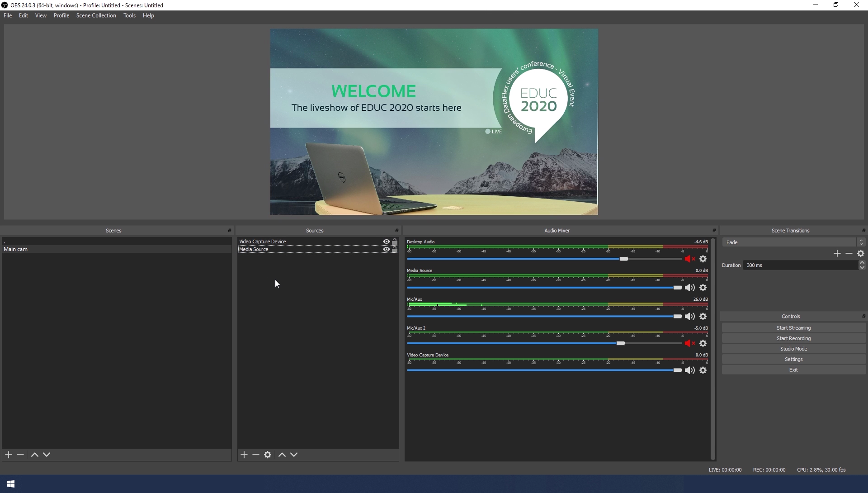The image size is (868, 493).
Task: Open source properties gear in Sources panel
Action: coord(268,455)
